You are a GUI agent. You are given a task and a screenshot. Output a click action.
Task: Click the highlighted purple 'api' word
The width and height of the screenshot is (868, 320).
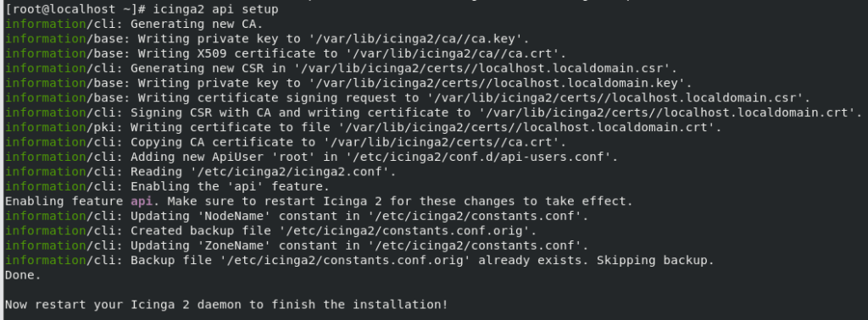tap(142, 201)
